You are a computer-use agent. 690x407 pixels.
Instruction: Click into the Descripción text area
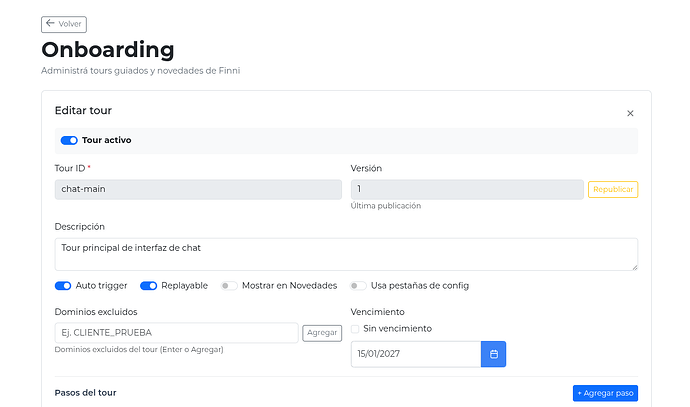point(346,254)
